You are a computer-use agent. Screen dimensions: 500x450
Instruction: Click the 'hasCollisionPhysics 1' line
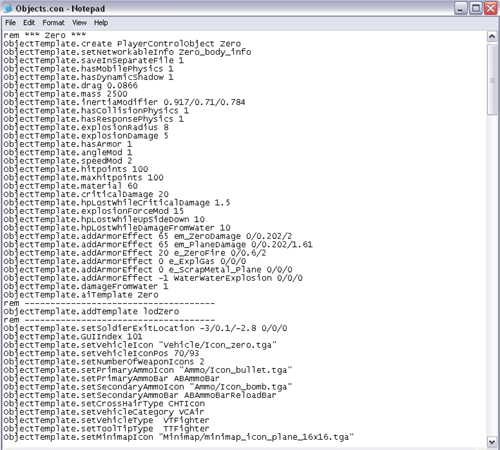pyautogui.click(x=96, y=111)
